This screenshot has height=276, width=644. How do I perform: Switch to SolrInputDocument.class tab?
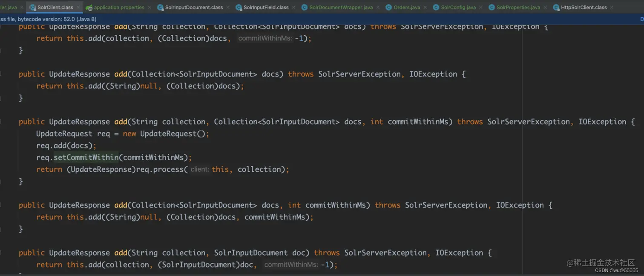click(194, 7)
